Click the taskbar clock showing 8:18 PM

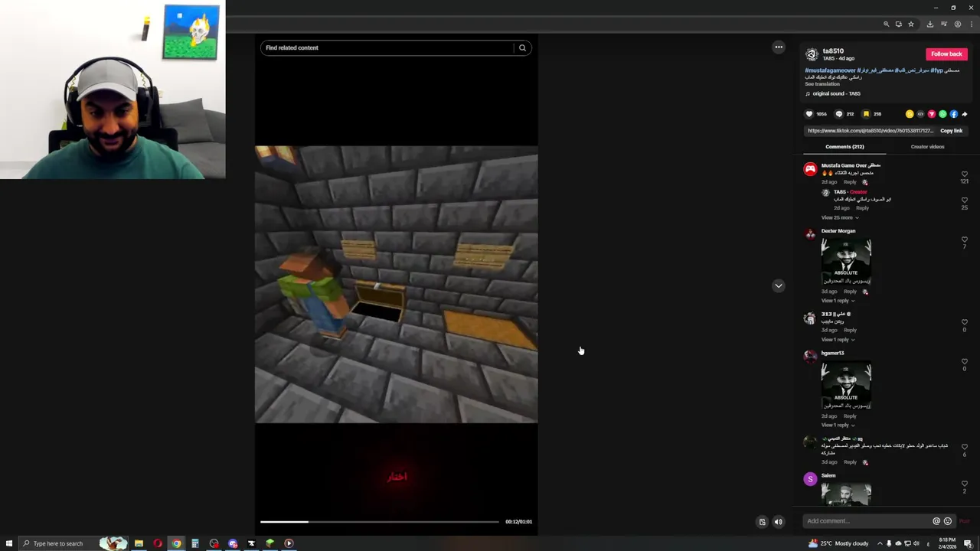click(947, 543)
